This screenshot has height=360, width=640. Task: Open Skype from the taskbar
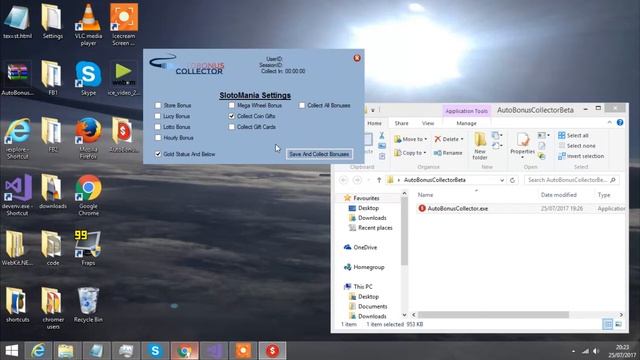click(x=155, y=351)
